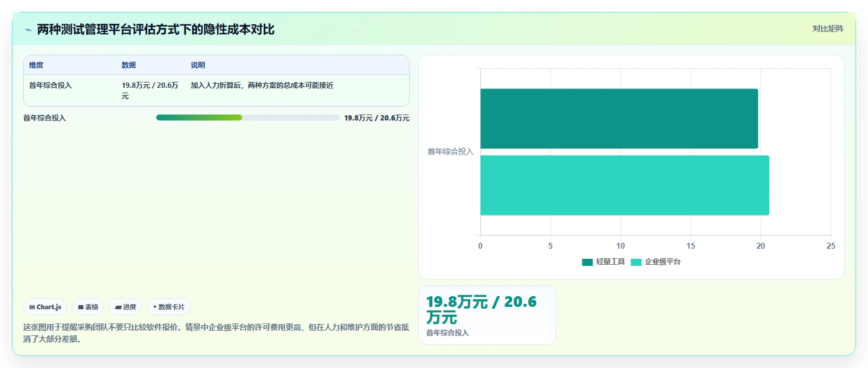Click the progress value text beside bar
This screenshot has width=868, height=368.
click(x=377, y=118)
